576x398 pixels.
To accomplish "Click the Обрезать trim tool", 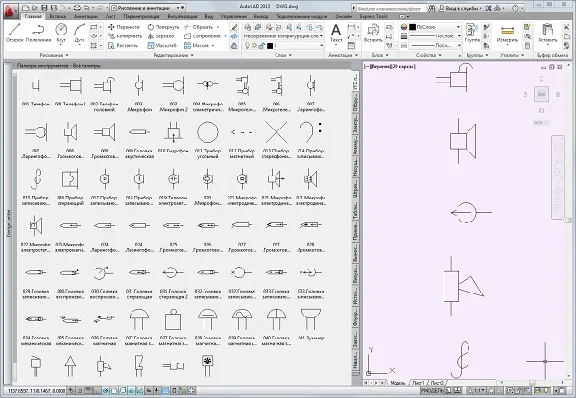I will pos(199,27).
